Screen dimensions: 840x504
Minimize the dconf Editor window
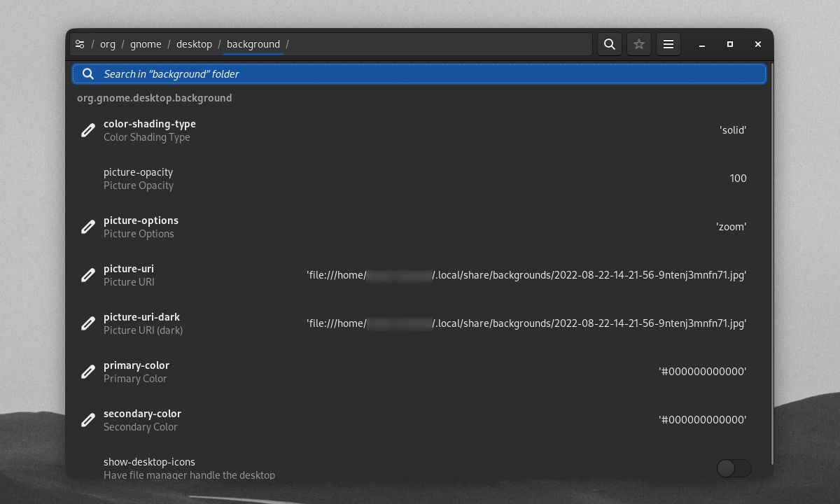[701, 44]
